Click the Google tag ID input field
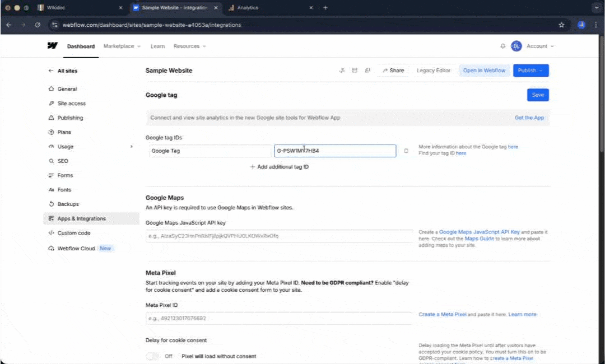605x364 pixels. 335,151
